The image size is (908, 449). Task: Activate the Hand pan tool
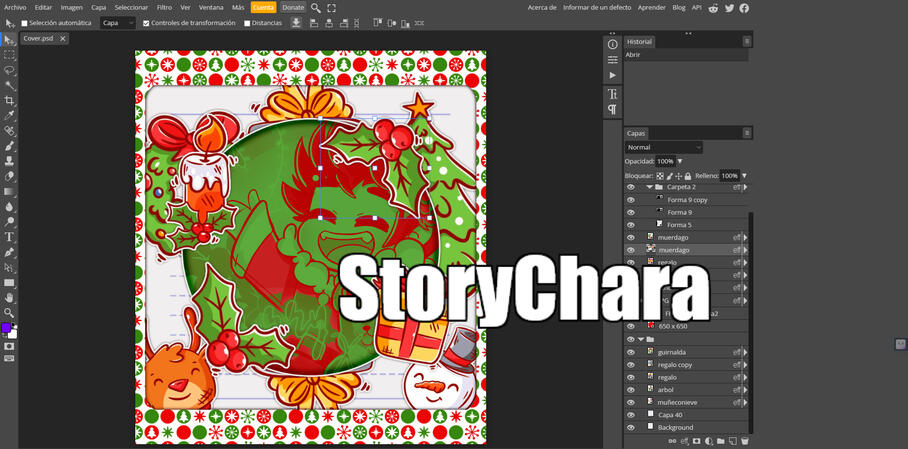click(9, 297)
